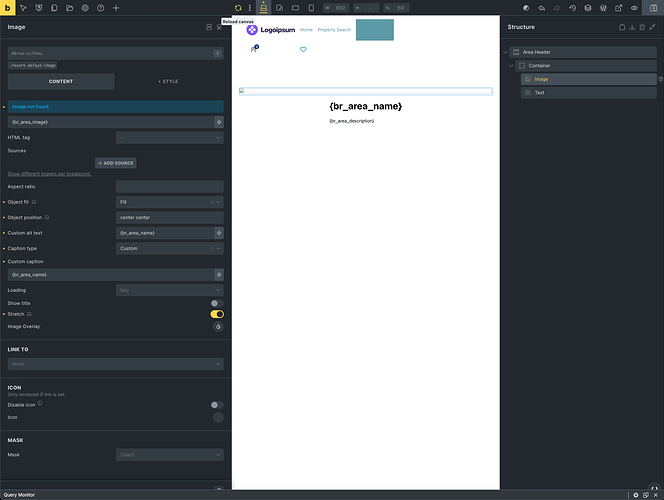The width and height of the screenshot is (664, 500).
Task: Open the CSS shield icon in toolbar
Action: pyautogui.click(x=39, y=8)
